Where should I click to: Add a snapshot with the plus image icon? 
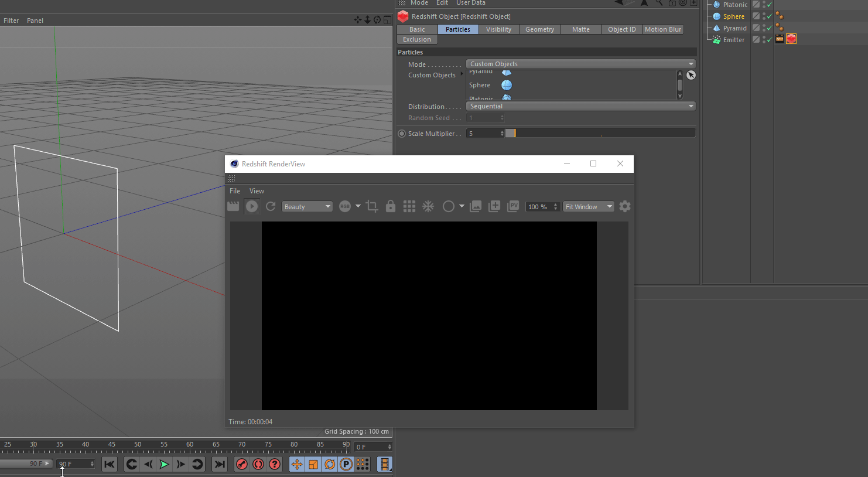(x=494, y=206)
